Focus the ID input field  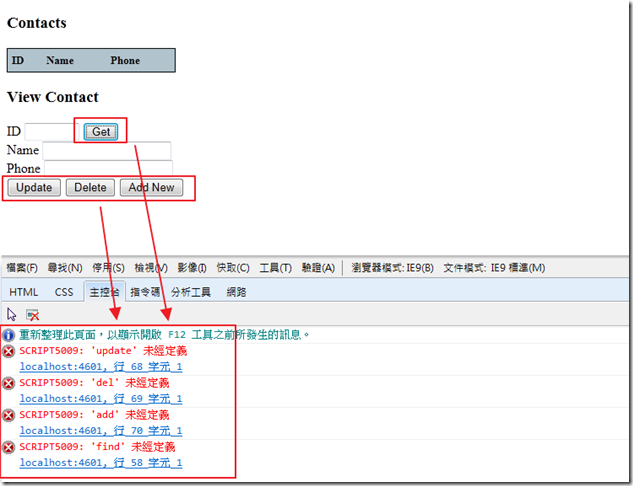tap(51, 132)
